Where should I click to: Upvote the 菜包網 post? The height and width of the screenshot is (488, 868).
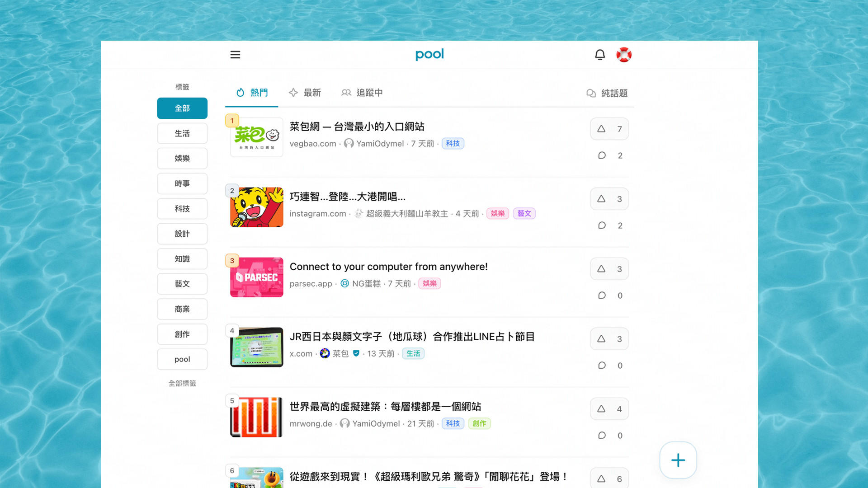point(609,129)
